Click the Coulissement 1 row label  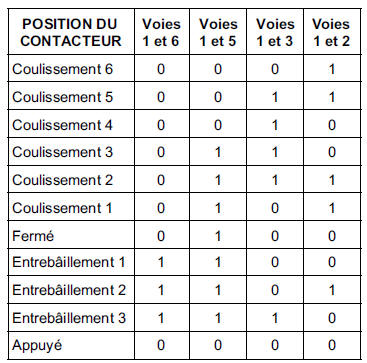[62, 208]
